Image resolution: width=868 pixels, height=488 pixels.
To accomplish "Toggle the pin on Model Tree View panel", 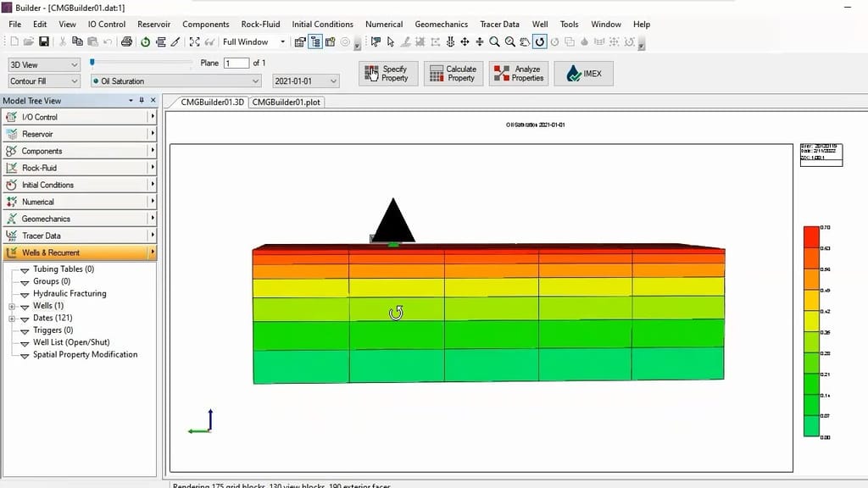I will (142, 100).
